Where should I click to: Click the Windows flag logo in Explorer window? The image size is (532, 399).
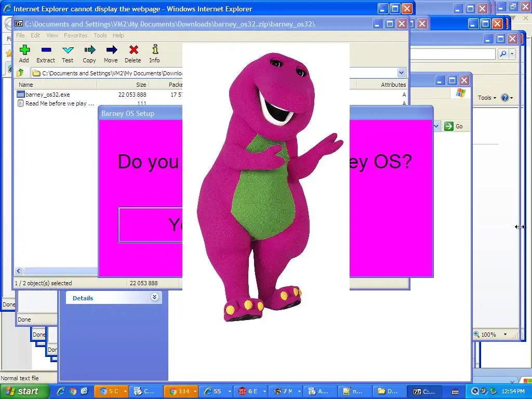460,92
